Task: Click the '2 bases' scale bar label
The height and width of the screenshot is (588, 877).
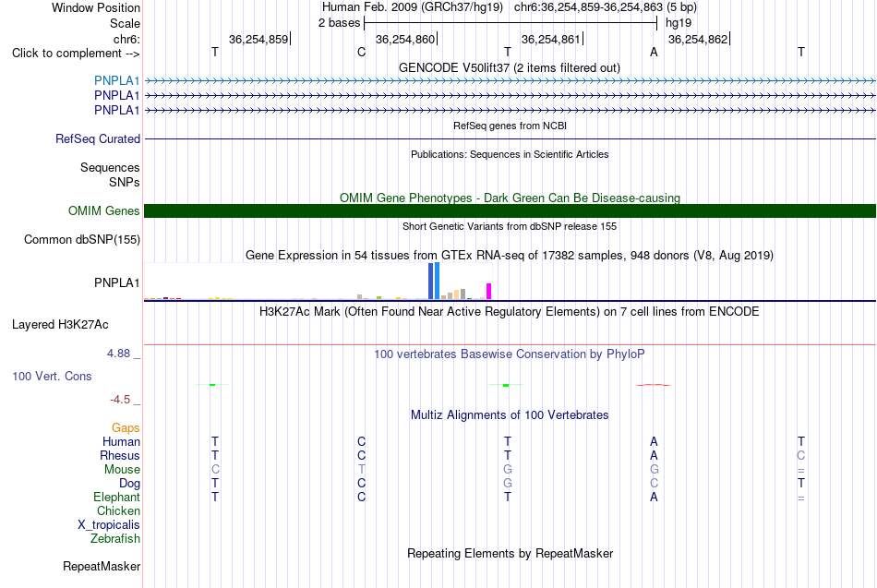Action: (x=339, y=23)
